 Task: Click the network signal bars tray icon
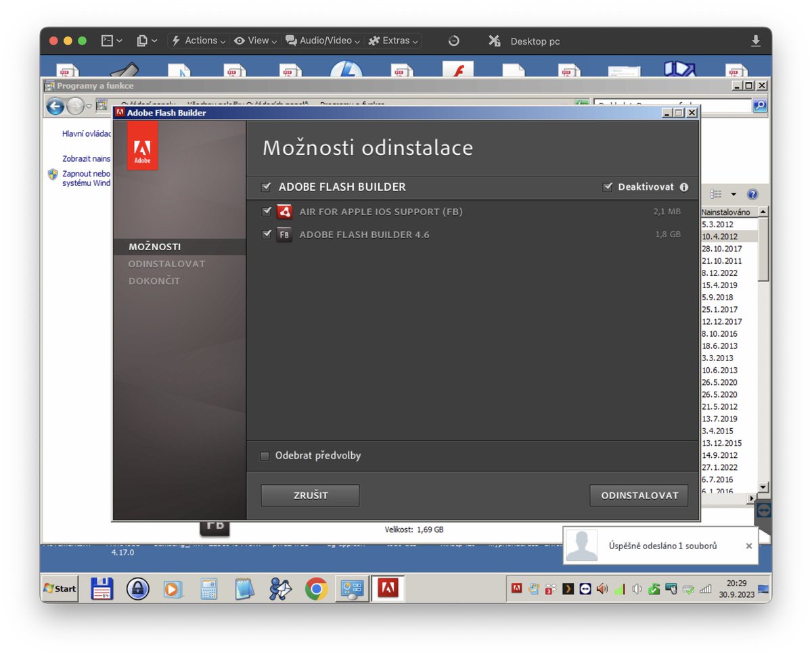click(x=706, y=589)
